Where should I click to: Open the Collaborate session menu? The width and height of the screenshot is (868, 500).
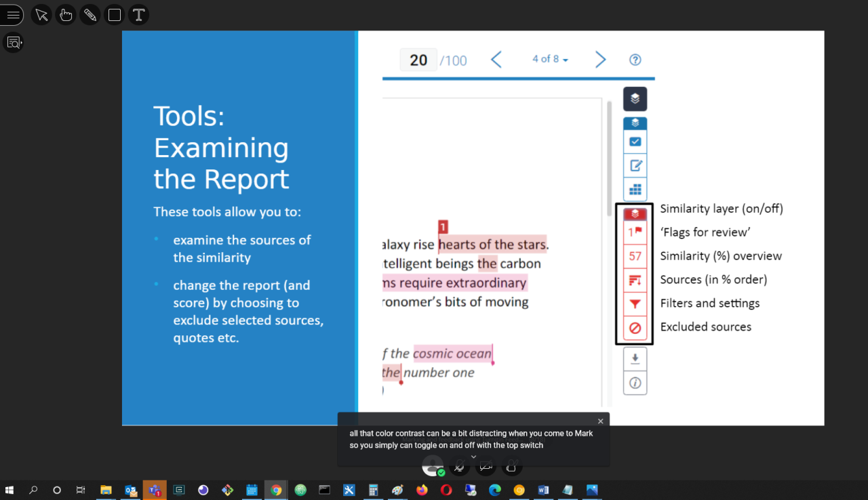(x=12, y=15)
